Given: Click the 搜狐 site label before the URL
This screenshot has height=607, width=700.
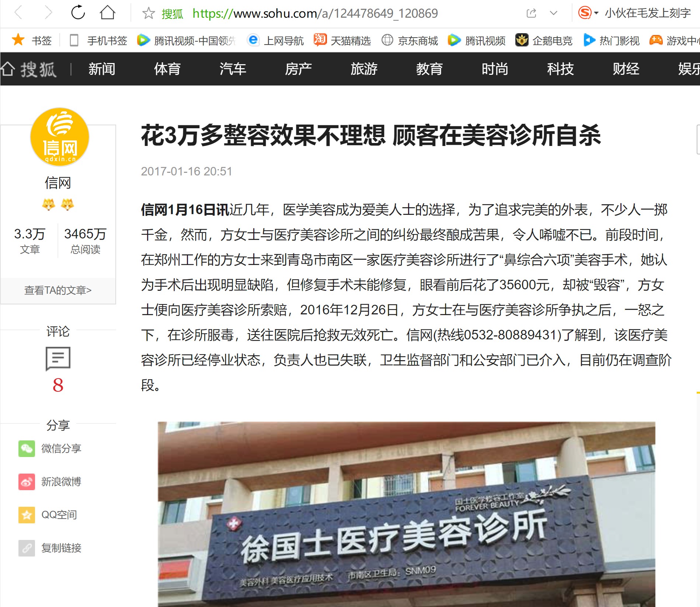Looking at the screenshot, I should click(x=173, y=14).
